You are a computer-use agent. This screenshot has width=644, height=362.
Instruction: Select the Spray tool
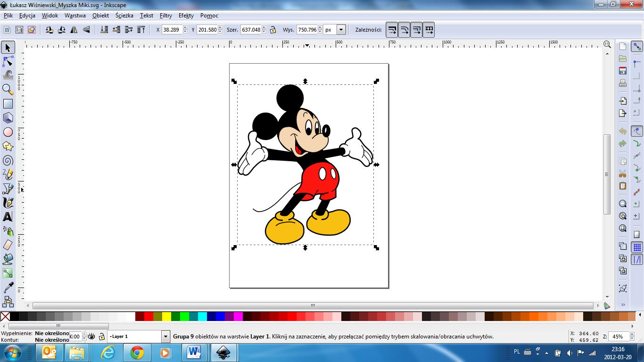pyautogui.click(x=8, y=231)
